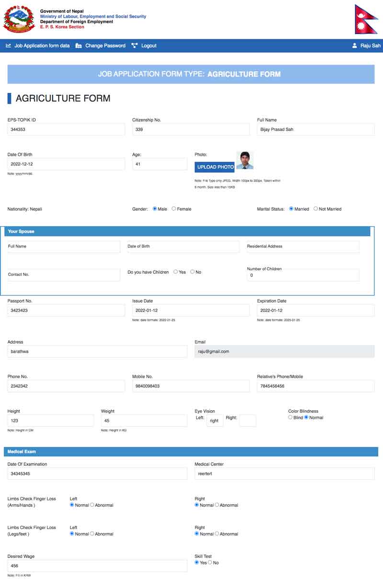Click the Desired Wage input field
The width and height of the screenshot is (383, 588).
click(97, 566)
